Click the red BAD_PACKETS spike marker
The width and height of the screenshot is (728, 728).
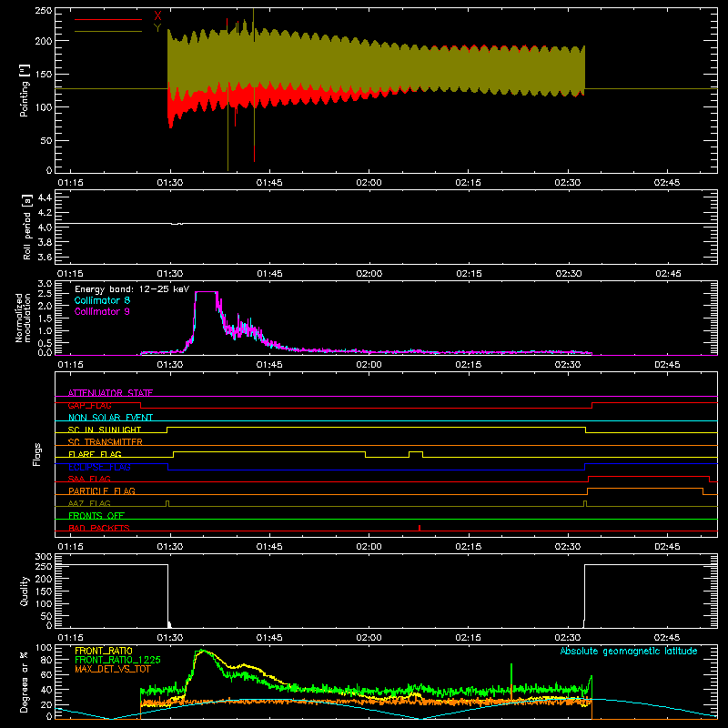click(420, 528)
